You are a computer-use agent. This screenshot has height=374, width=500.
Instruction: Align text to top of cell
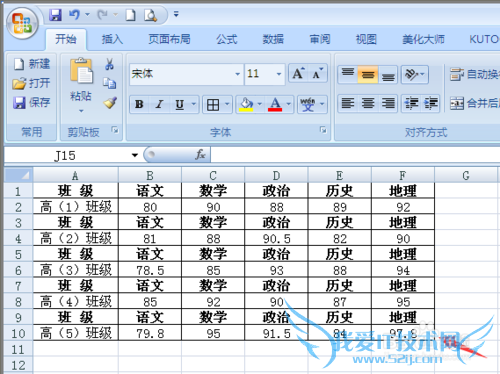coord(348,74)
